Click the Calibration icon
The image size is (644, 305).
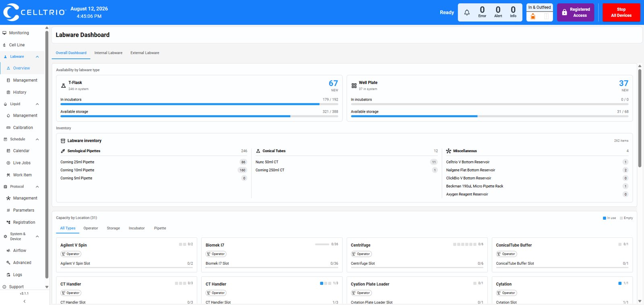[8, 128]
